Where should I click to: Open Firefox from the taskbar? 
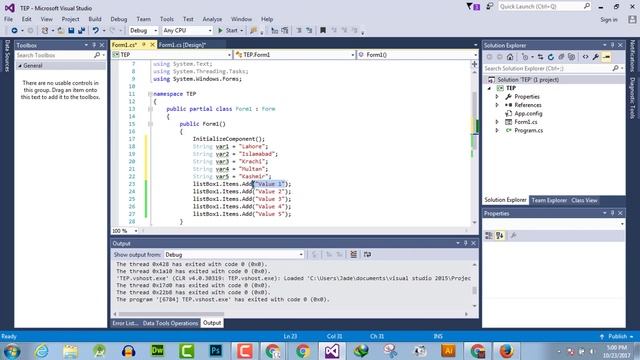[506, 351]
